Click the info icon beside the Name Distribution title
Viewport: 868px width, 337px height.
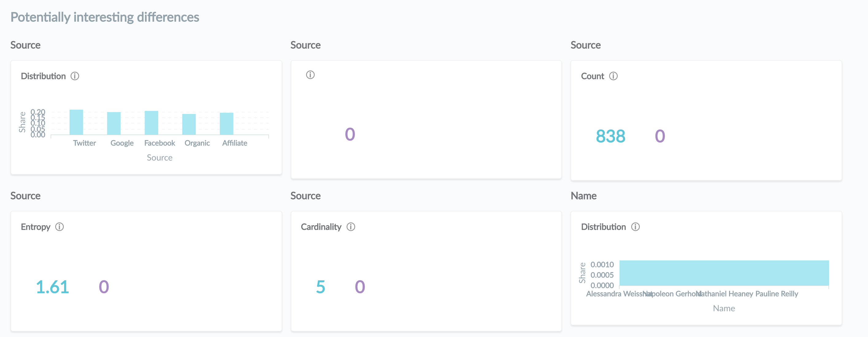[636, 227]
